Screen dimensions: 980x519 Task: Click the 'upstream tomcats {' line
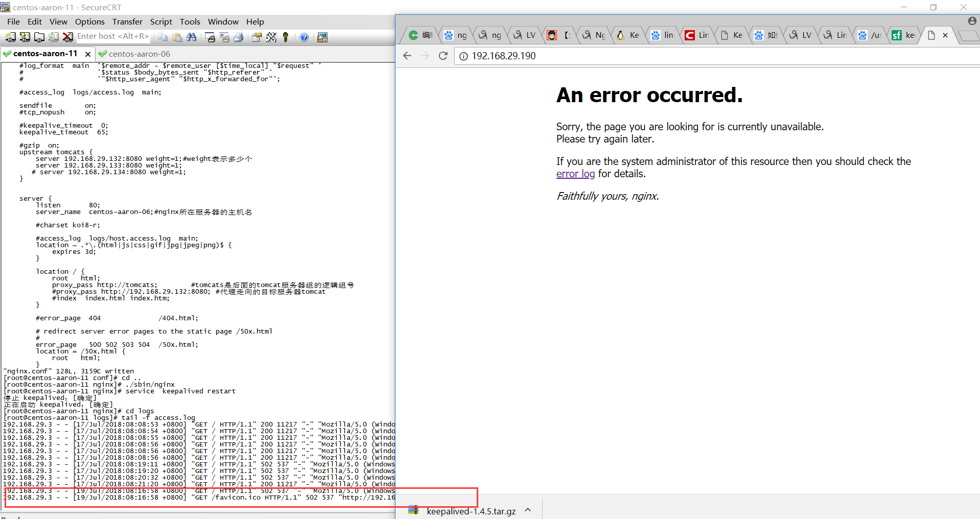point(56,152)
